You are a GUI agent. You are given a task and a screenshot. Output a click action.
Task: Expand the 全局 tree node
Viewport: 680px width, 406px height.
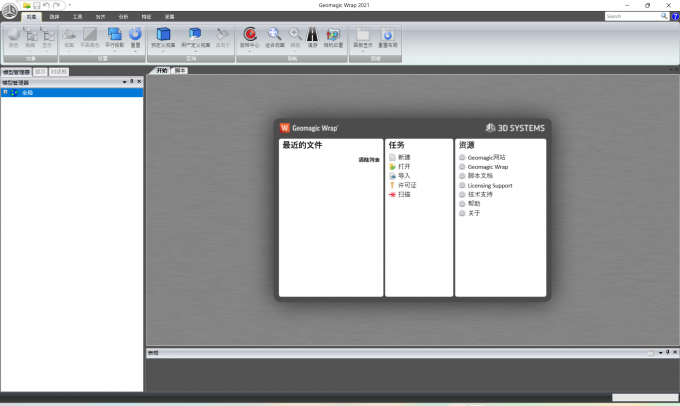tap(6, 92)
